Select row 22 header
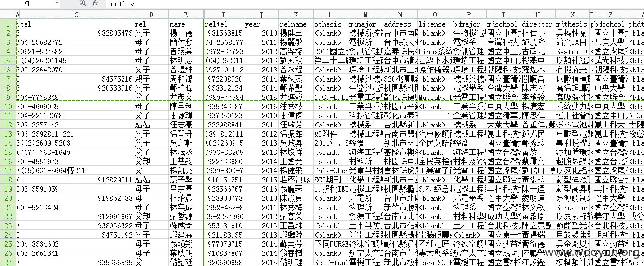The height and width of the screenshot is (266, 644). [x=8, y=216]
